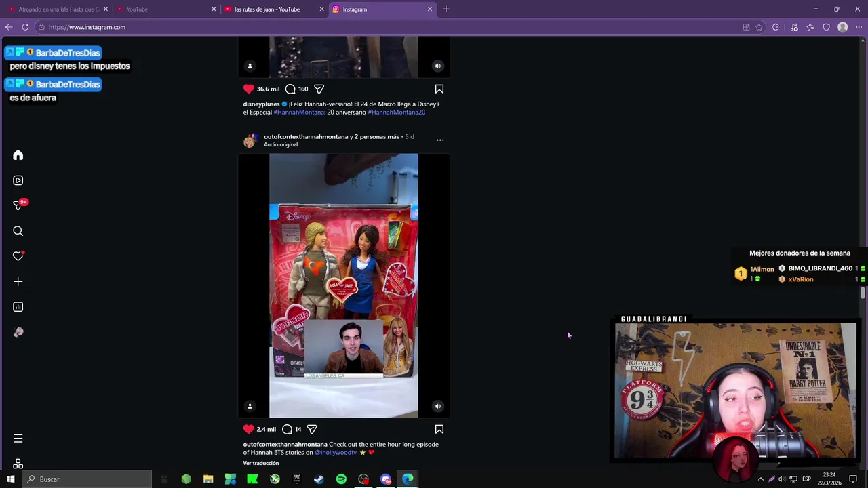
Task: Open Steam from the taskbar
Action: point(319,479)
